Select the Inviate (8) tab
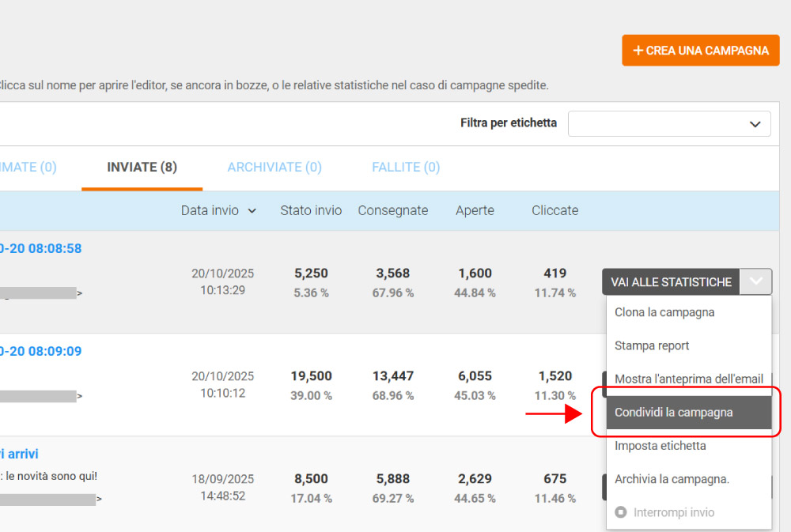This screenshot has width=791, height=532. coord(142,167)
